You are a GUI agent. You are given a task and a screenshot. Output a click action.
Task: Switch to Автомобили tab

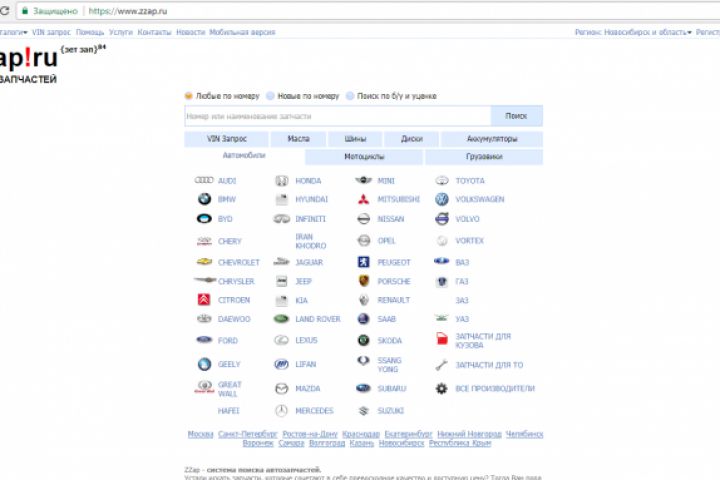(244, 155)
